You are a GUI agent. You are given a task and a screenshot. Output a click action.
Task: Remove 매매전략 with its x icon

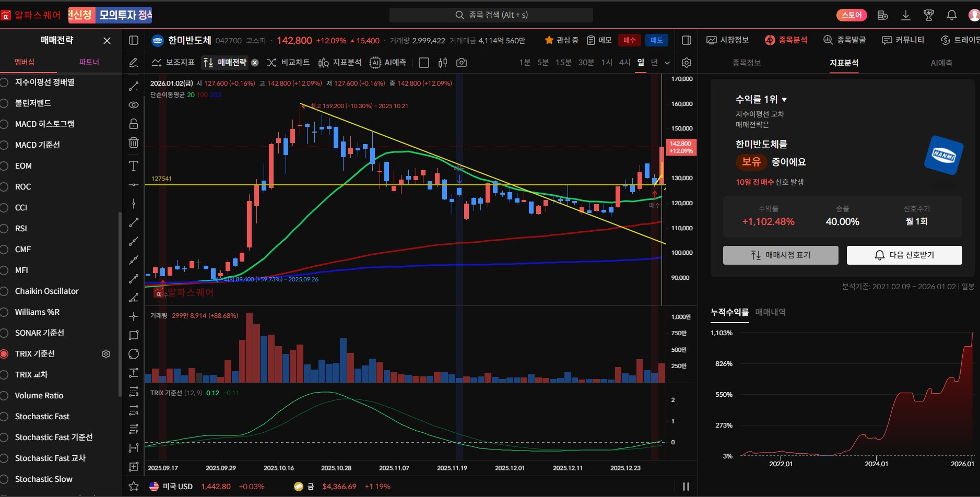[255, 63]
